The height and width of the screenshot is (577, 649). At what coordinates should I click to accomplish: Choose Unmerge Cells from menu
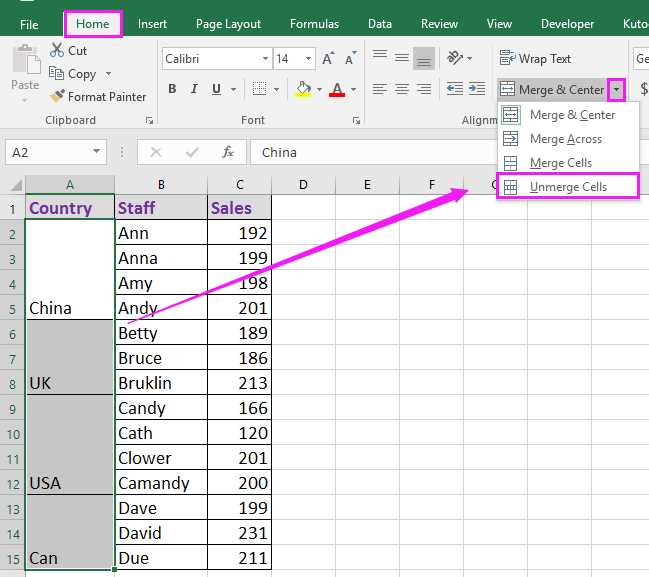[x=568, y=187]
